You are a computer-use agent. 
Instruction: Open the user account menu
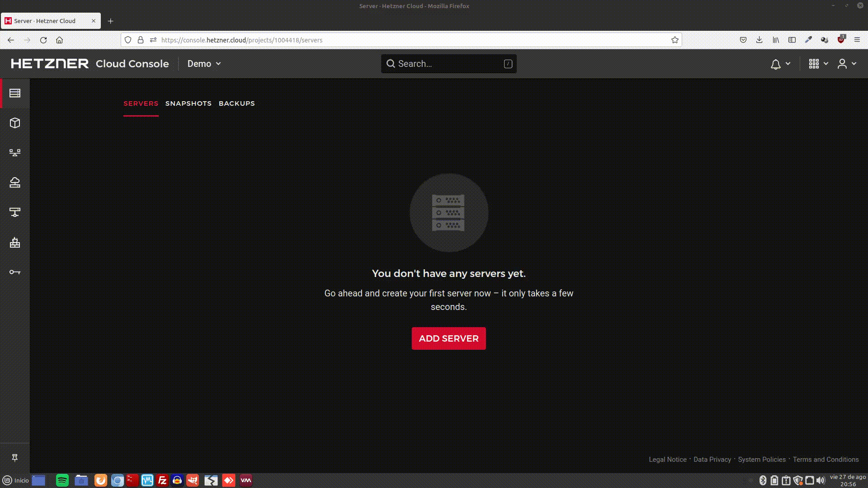point(846,64)
